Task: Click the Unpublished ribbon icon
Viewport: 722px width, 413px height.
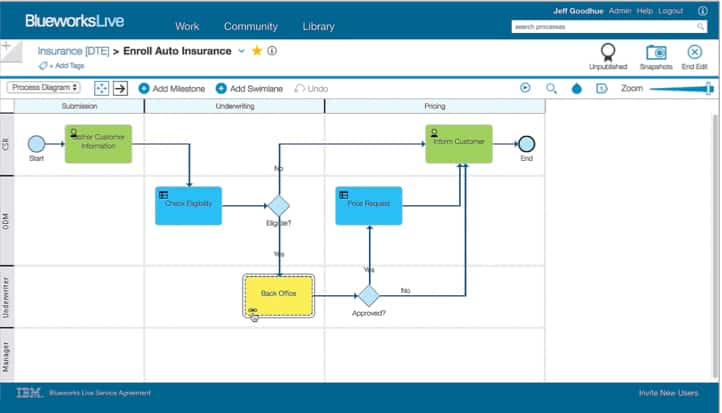Action: pos(608,52)
